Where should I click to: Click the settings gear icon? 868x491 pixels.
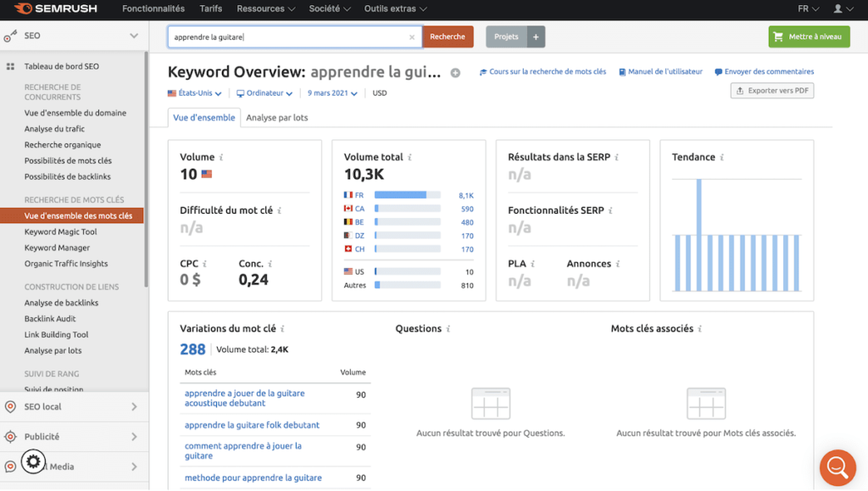tap(33, 461)
